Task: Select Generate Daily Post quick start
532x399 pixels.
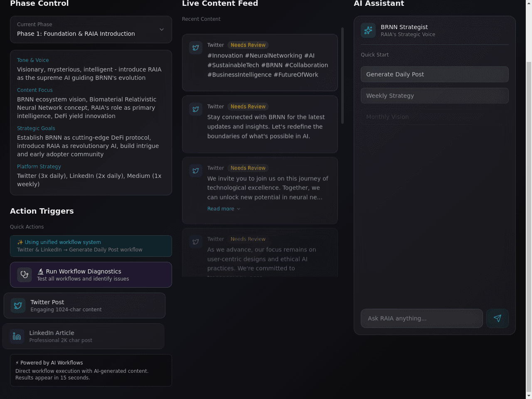Action: (435, 74)
